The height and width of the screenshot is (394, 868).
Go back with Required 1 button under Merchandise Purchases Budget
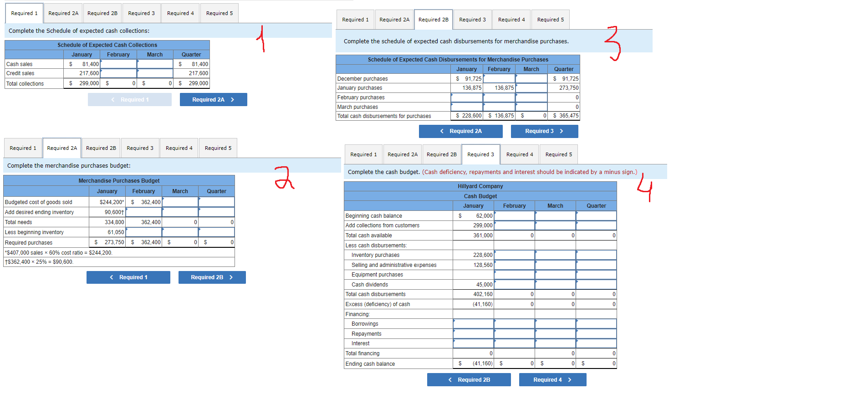128,277
